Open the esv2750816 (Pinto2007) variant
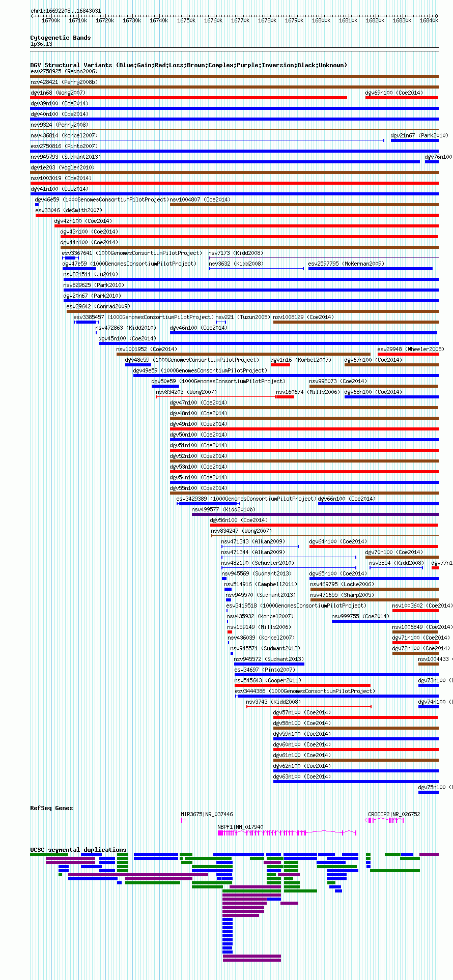 (64, 146)
